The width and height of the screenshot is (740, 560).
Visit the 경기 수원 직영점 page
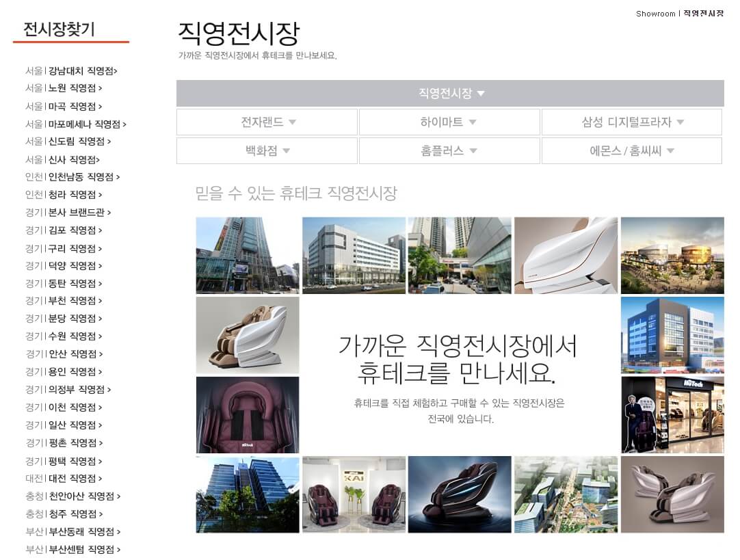[x=64, y=336]
